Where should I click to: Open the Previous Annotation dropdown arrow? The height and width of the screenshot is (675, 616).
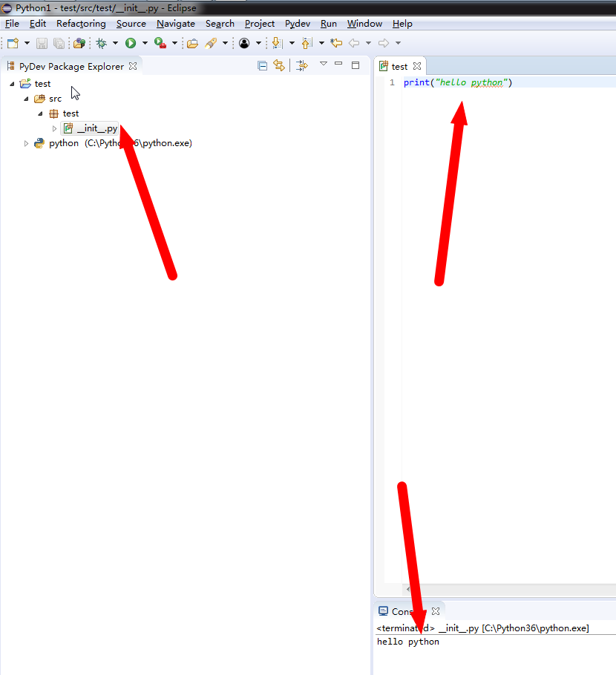tap(321, 43)
